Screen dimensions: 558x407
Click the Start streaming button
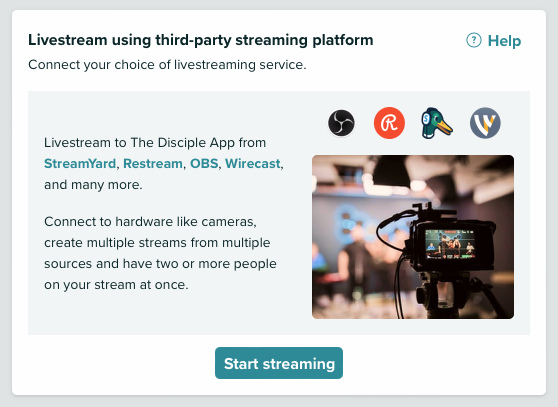(279, 363)
